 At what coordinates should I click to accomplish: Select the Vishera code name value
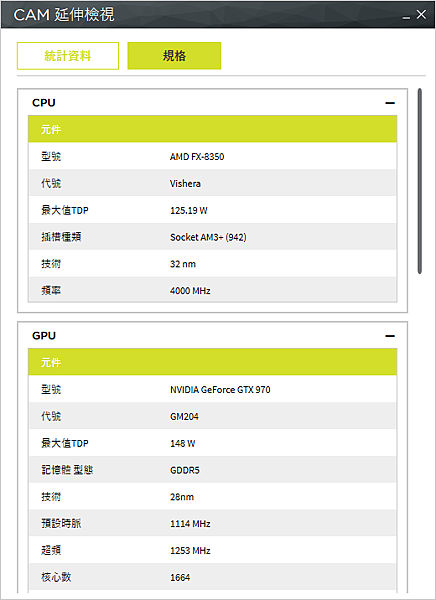(x=185, y=183)
